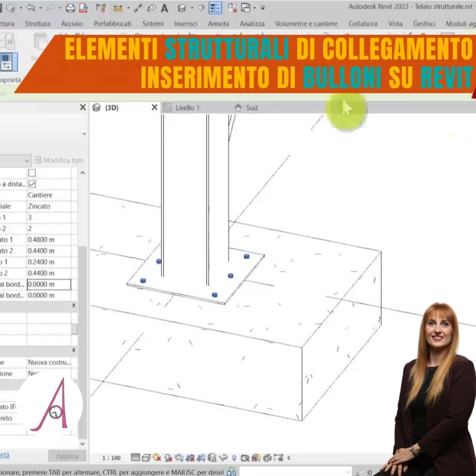
Task: Open the Undo history dropdown arrow
Action: coord(40,8)
